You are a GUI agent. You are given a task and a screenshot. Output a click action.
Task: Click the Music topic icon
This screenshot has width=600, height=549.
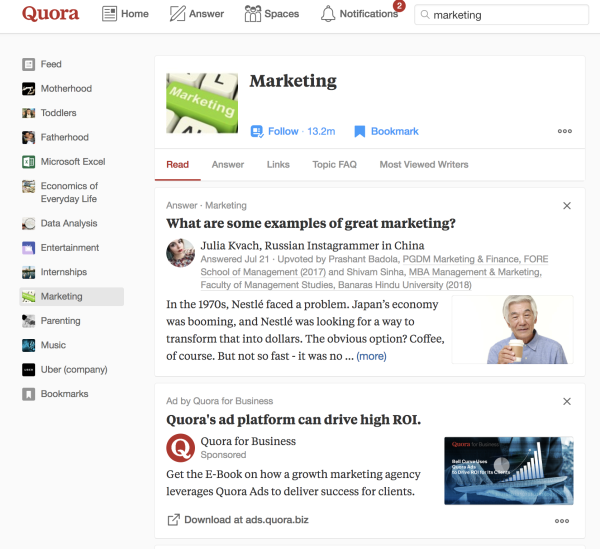[28, 345]
